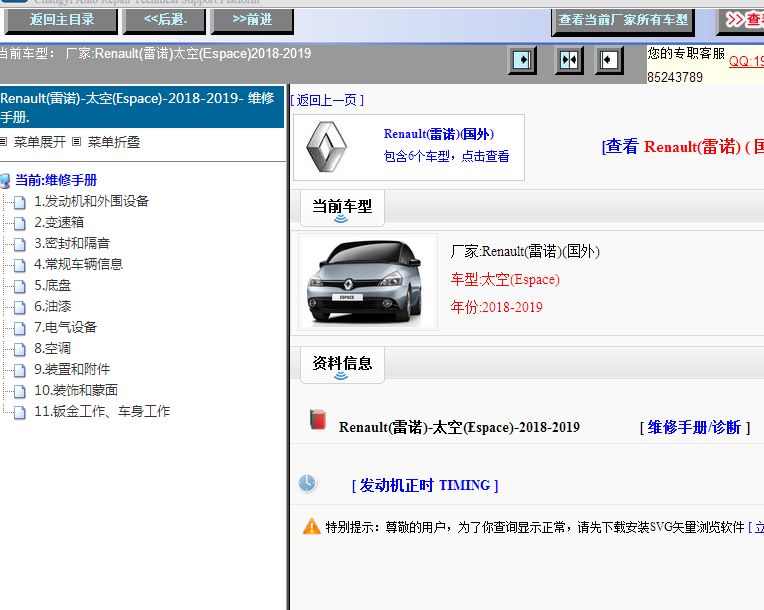
Task: Open 1.发动机和外围设备 tree item
Action: 92,201
